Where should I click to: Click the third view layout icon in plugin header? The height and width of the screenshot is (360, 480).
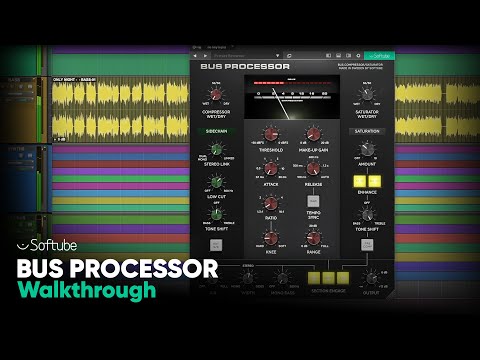point(348,56)
